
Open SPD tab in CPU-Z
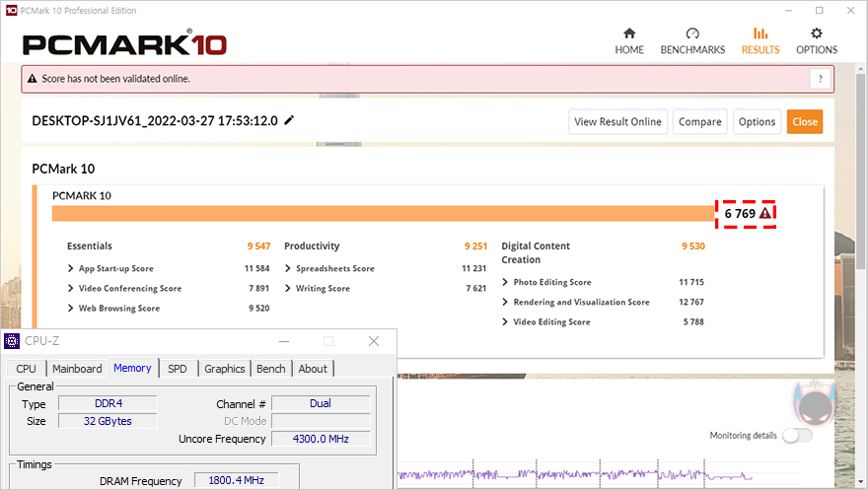(178, 369)
